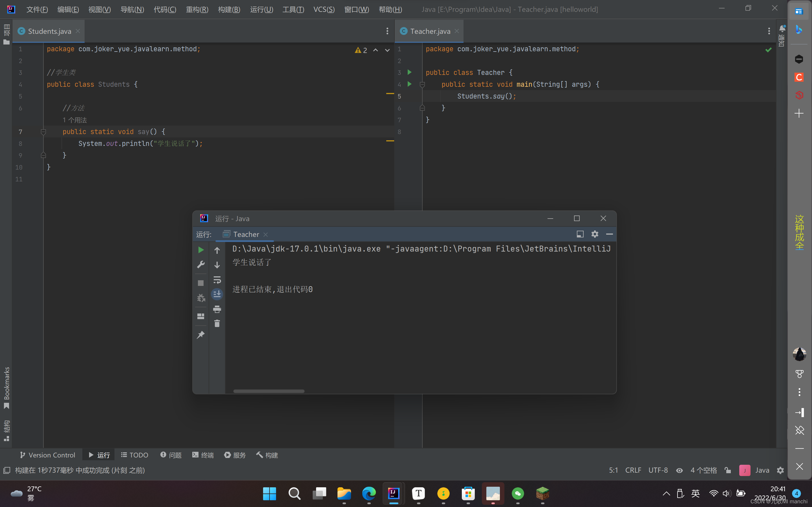Open the Version Control tool window

click(x=48, y=455)
